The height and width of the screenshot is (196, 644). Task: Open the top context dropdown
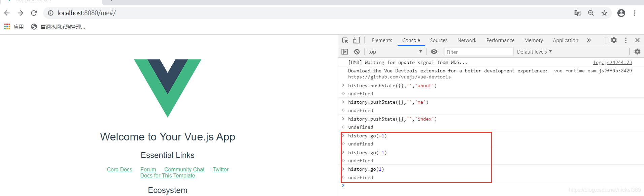[395, 52]
